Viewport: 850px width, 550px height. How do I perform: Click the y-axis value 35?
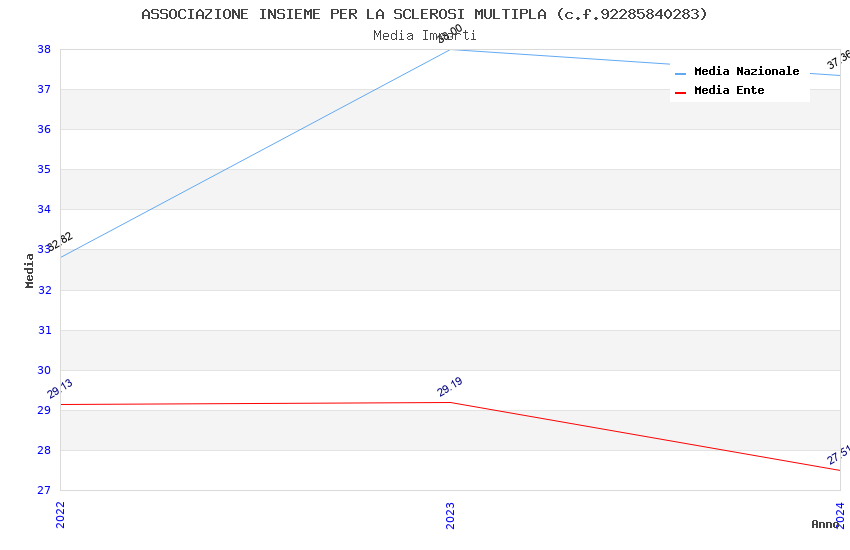coord(44,170)
